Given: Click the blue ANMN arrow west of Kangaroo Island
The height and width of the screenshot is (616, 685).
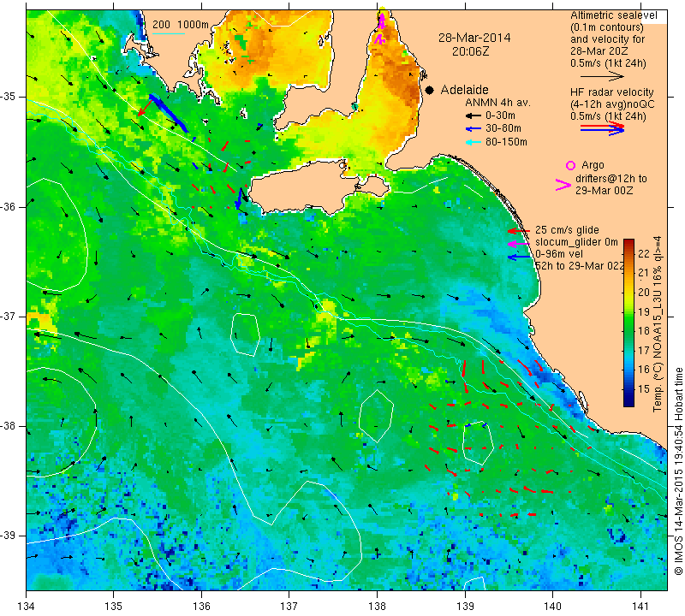Looking at the screenshot, I should [x=239, y=198].
